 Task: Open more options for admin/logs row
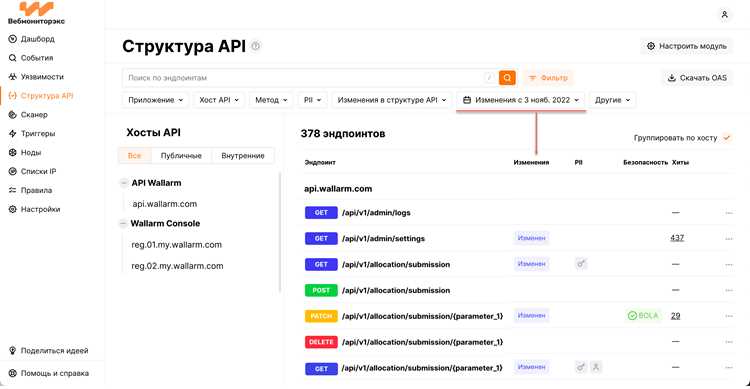pos(729,213)
